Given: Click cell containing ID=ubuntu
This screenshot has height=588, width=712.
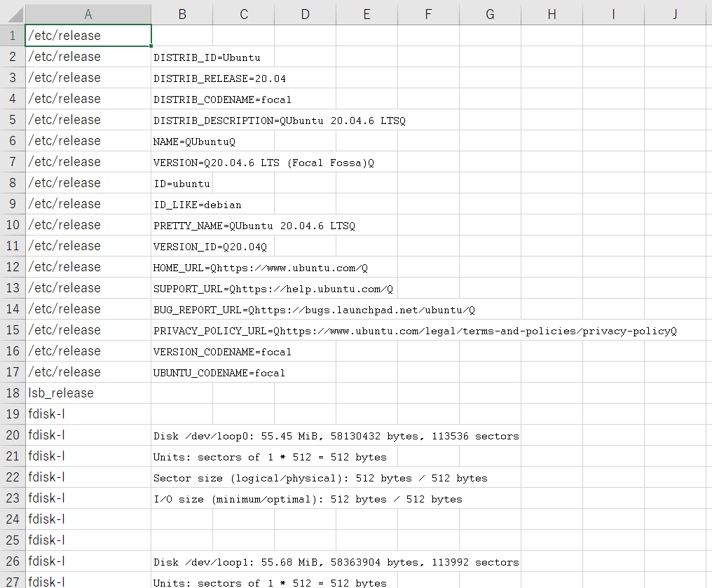Looking at the screenshot, I should point(182,183).
